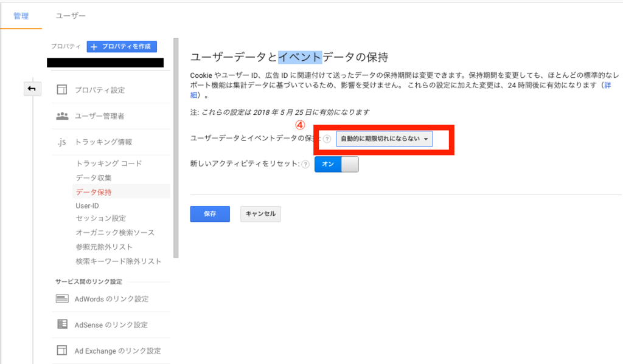Image resolution: width=623 pixels, height=364 pixels.
Task: Open the 自動的に期限切れにならない dropdown
Action: click(385, 139)
